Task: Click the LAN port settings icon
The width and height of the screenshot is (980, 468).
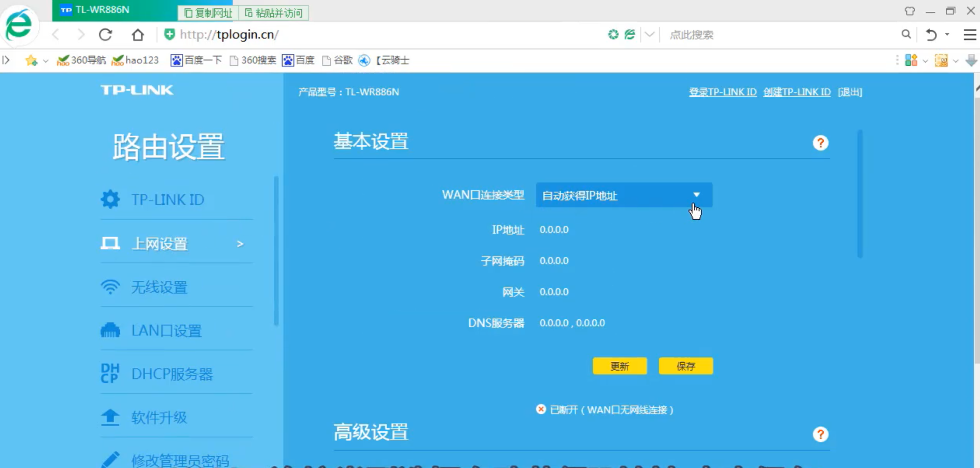Action: click(x=110, y=330)
